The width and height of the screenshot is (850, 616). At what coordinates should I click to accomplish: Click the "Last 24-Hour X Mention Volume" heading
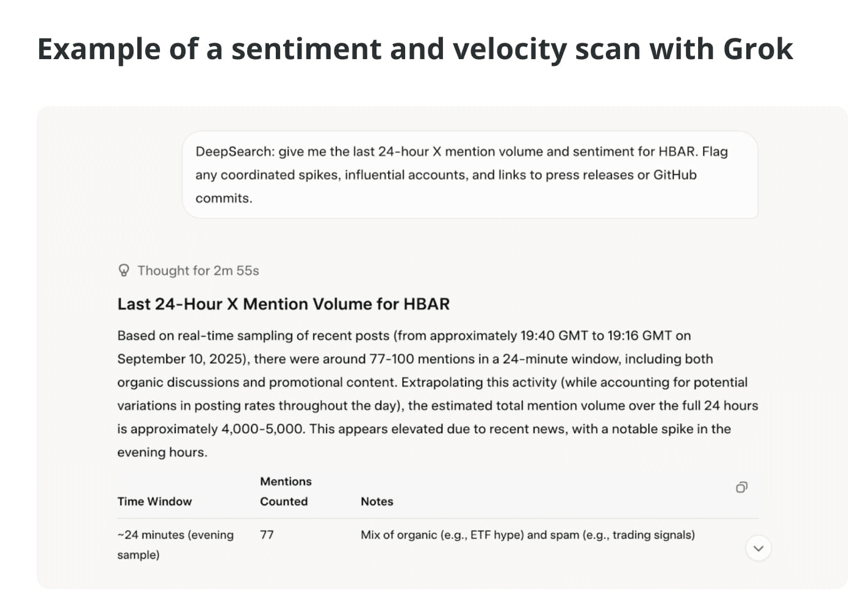283,304
